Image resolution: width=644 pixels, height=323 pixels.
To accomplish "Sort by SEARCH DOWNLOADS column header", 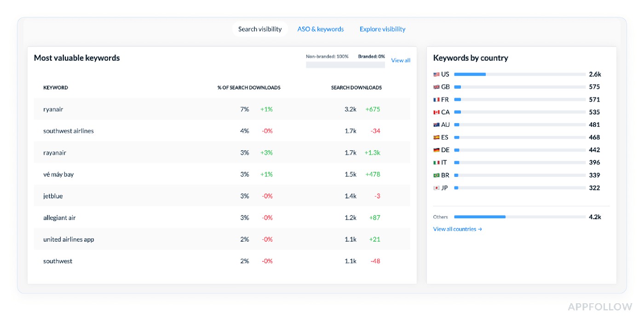I will point(356,87).
